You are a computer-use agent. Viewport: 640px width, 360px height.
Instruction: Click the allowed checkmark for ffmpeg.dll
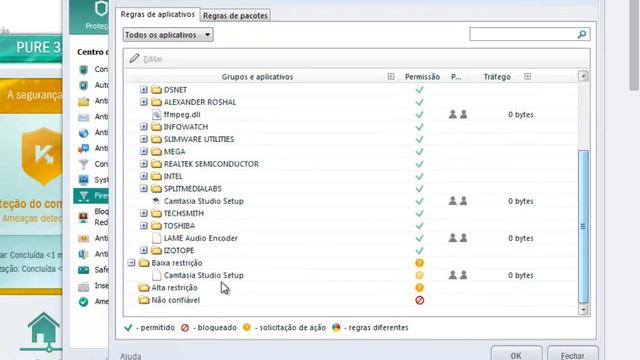point(419,115)
